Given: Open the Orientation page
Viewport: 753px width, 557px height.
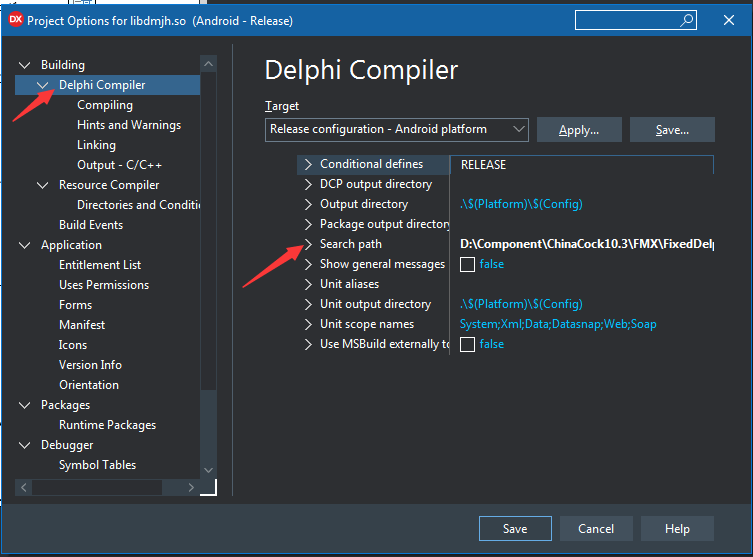Looking at the screenshot, I should click(89, 385).
